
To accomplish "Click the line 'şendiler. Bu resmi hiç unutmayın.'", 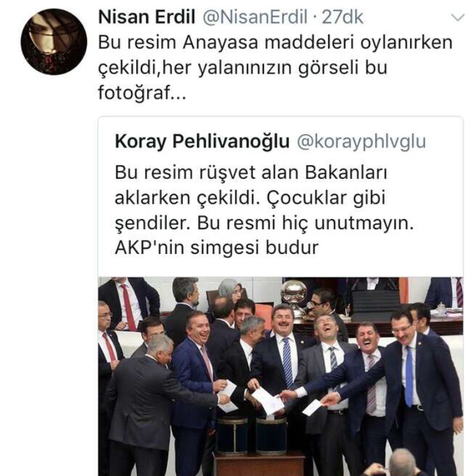I will tap(265, 223).
